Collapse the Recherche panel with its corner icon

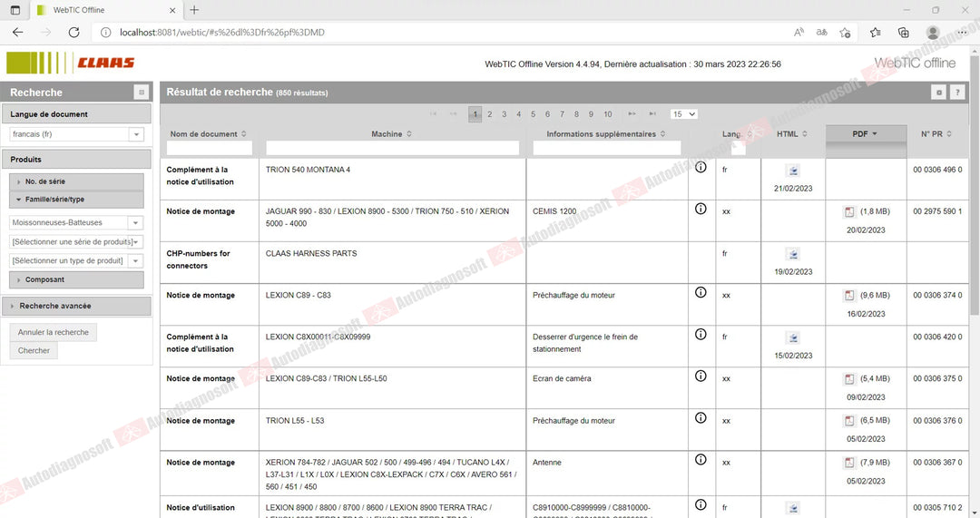(x=142, y=93)
